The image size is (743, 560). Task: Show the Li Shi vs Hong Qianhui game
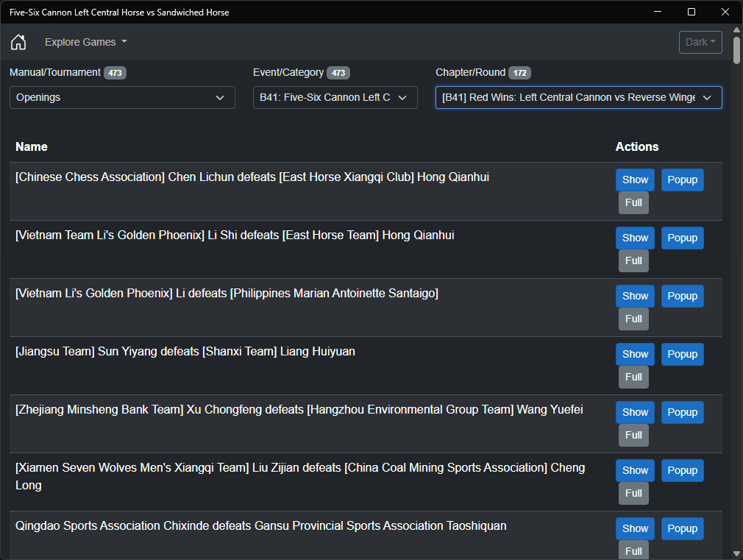(635, 238)
